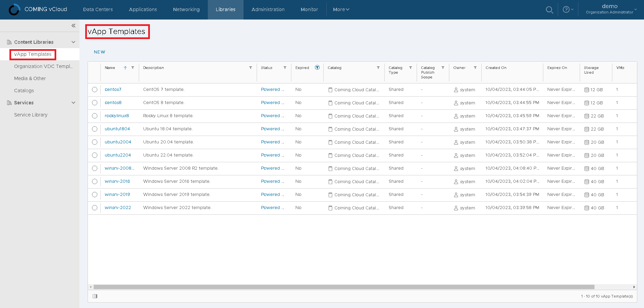Image resolution: width=644 pixels, height=308 pixels.
Task: Open the rockylinux8 template link
Action: click(117, 116)
